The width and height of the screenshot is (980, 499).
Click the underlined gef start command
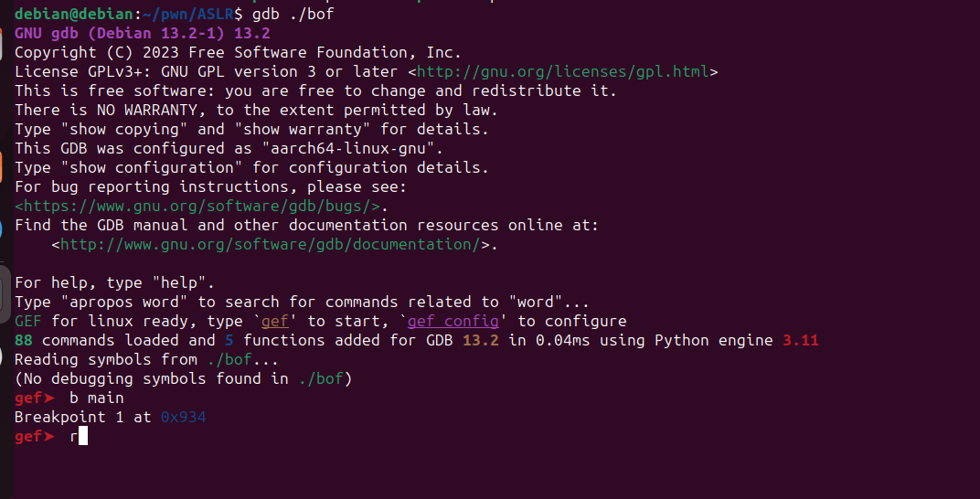274,321
